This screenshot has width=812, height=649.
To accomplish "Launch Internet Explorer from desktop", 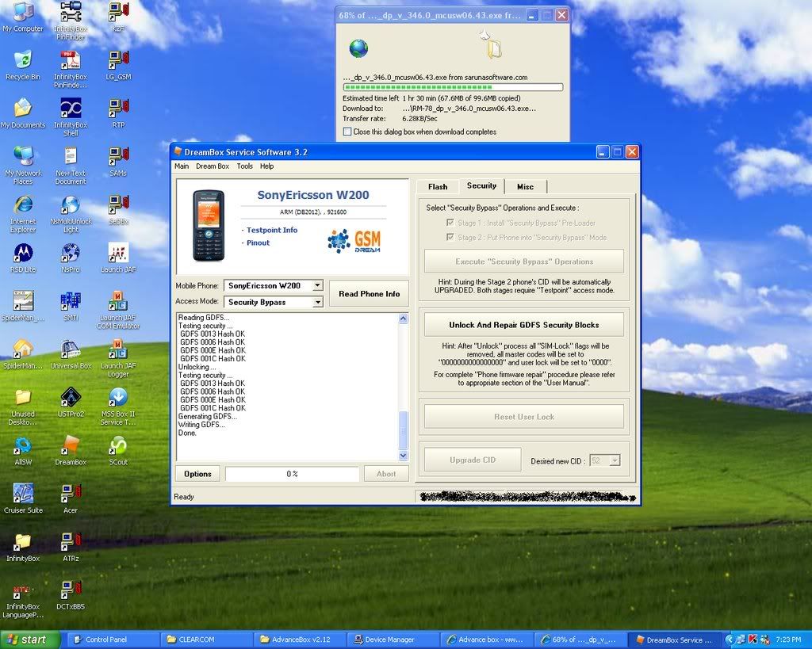I will 23,213.
